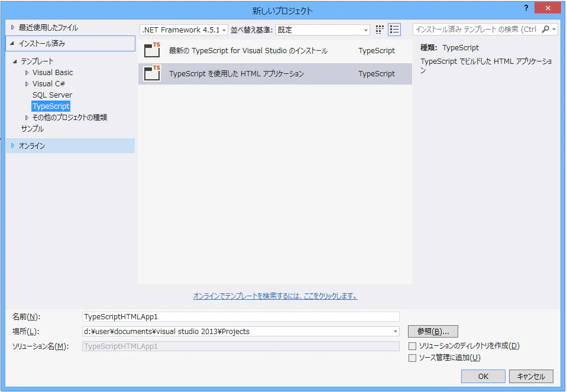The image size is (567, 392).
Task: Expand the other project types node
Action: click(27, 118)
